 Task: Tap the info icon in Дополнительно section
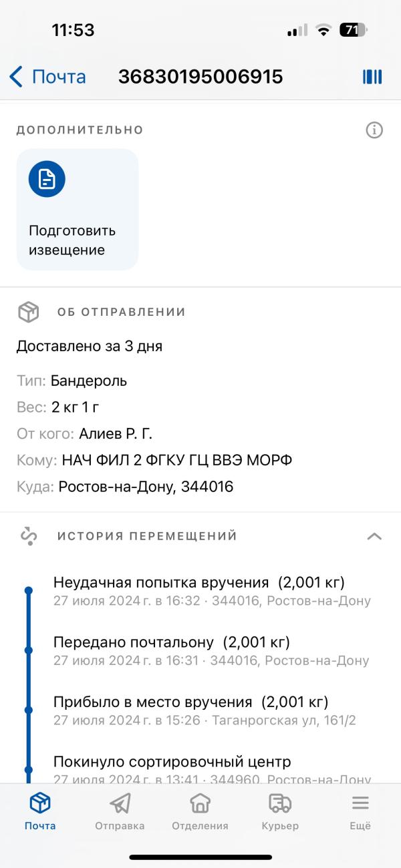[376, 130]
